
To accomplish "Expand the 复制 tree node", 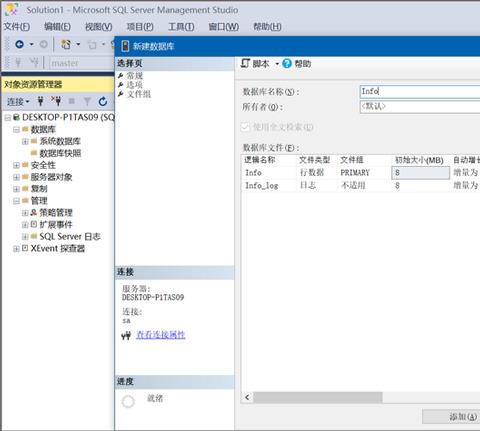I will tap(16, 189).
